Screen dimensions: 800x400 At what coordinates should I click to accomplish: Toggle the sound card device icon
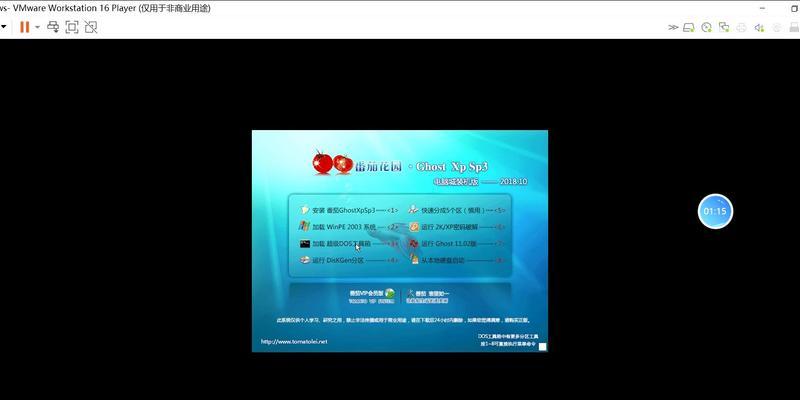point(759,28)
